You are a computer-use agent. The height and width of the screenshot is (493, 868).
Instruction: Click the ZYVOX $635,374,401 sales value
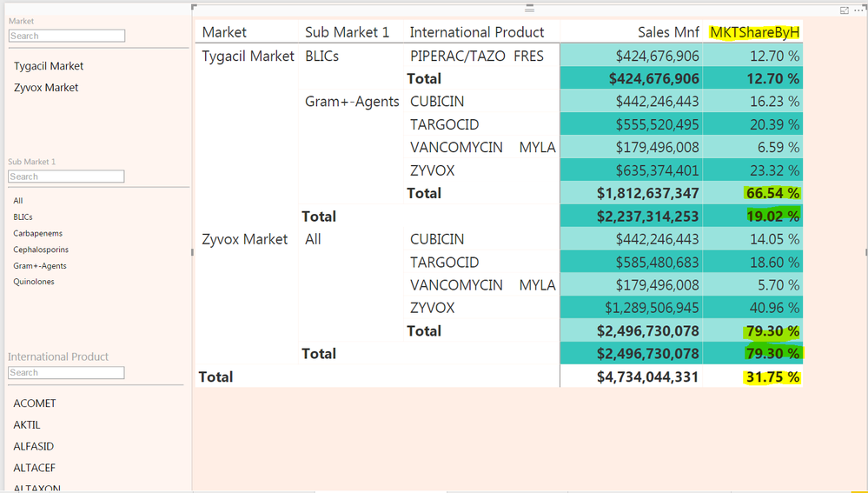click(657, 170)
